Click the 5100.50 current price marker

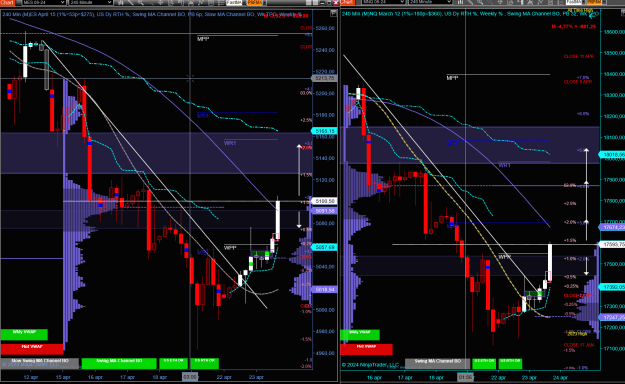click(x=324, y=201)
